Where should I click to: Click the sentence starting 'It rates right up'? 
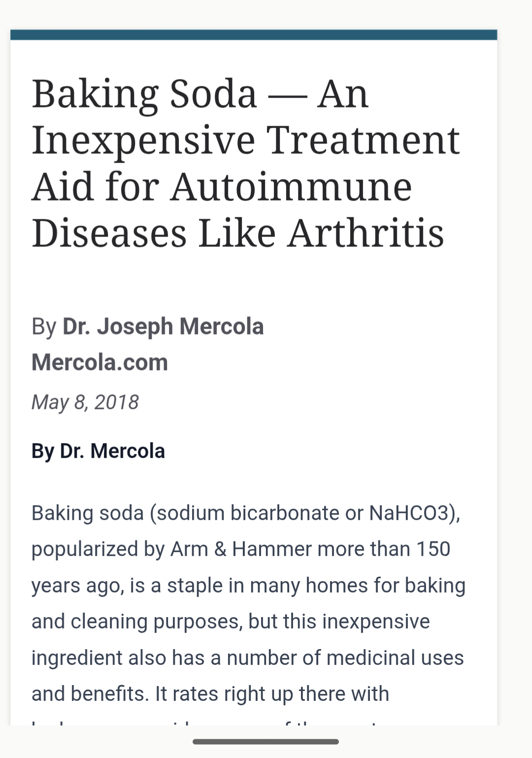pyautogui.click(x=272, y=694)
